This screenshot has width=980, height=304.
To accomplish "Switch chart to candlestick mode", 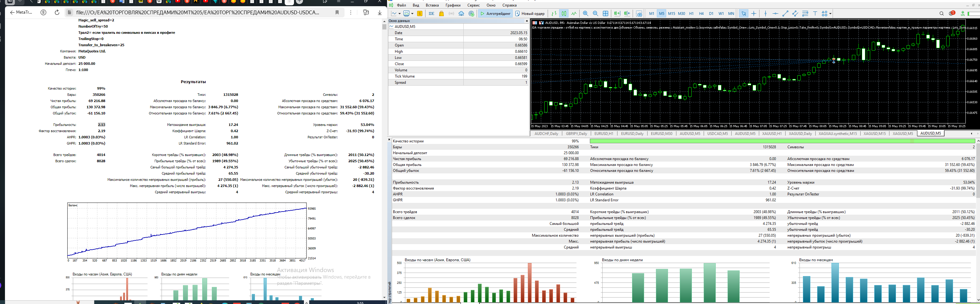I will pyautogui.click(x=564, y=14).
